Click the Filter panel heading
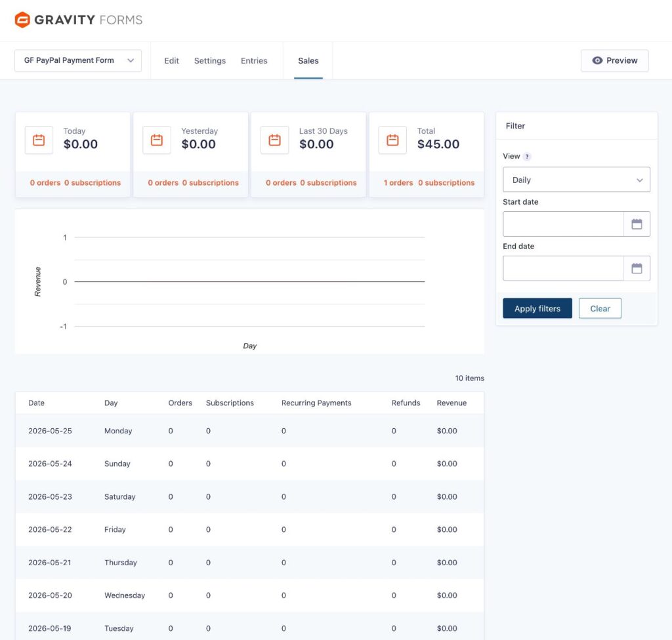 click(x=515, y=126)
